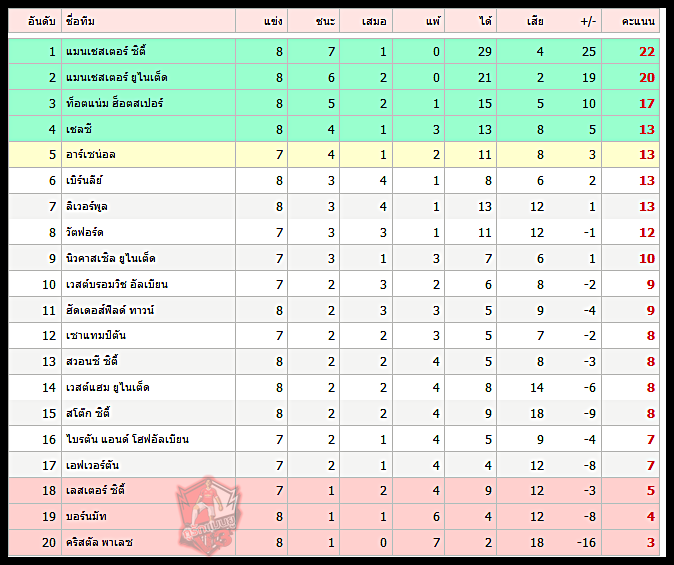This screenshot has width=674, height=565.
Task: Select team แมนเชสเตอร์ ยูไนเต็ด
Action: click(x=116, y=77)
